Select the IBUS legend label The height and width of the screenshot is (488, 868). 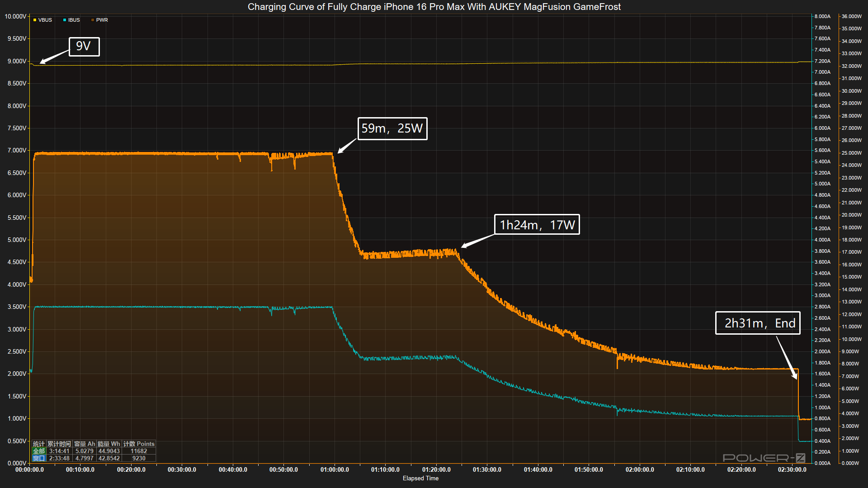[74, 20]
